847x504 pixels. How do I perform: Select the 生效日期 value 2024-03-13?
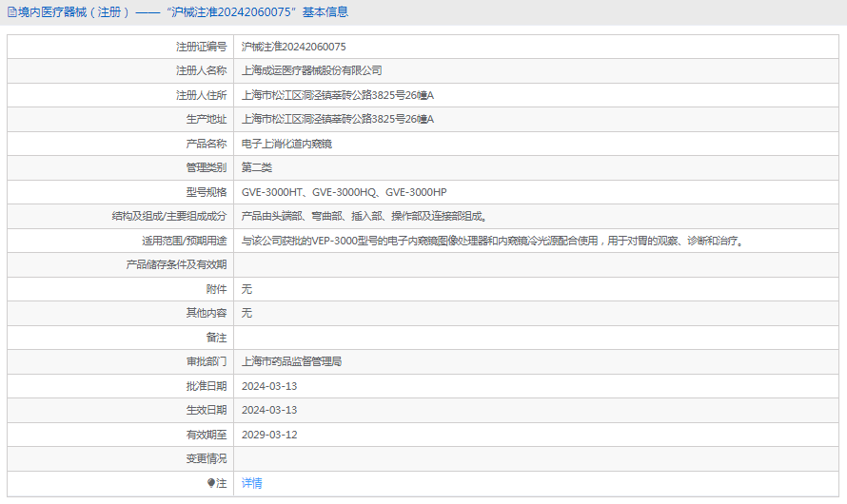[269, 410]
